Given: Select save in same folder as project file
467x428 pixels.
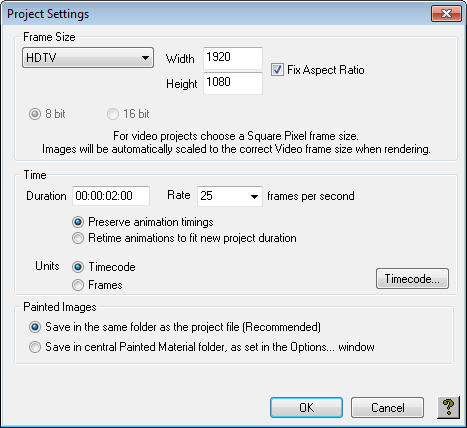Looking at the screenshot, I should coord(35,327).
